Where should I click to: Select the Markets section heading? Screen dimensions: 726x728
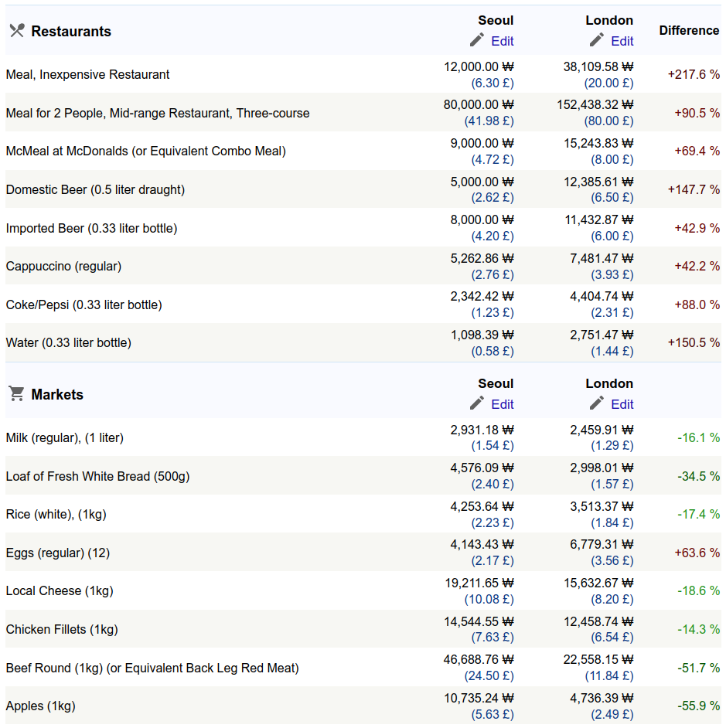point(57,395)
